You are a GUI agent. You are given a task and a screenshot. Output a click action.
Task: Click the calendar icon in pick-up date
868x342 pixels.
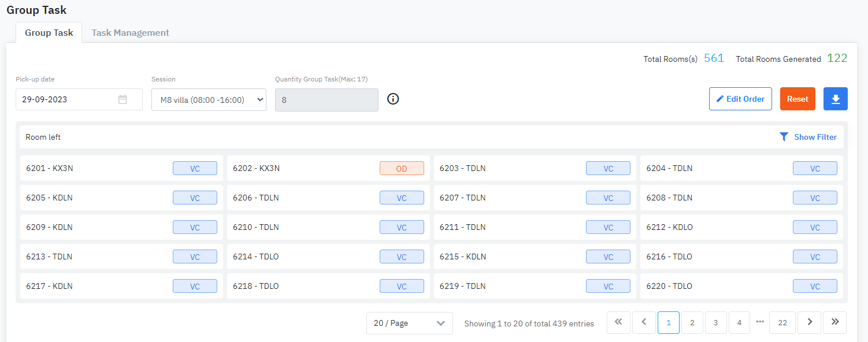(x=123, y=99)
